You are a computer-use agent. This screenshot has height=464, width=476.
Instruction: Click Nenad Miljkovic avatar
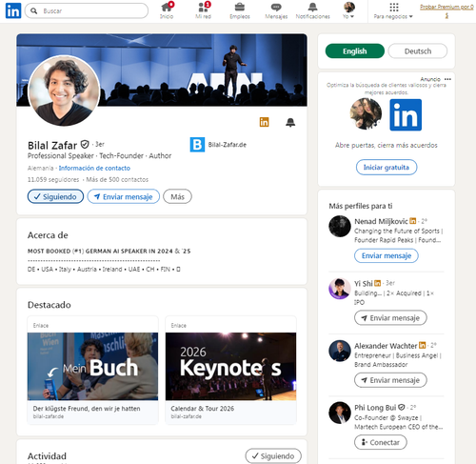point(340,227)
